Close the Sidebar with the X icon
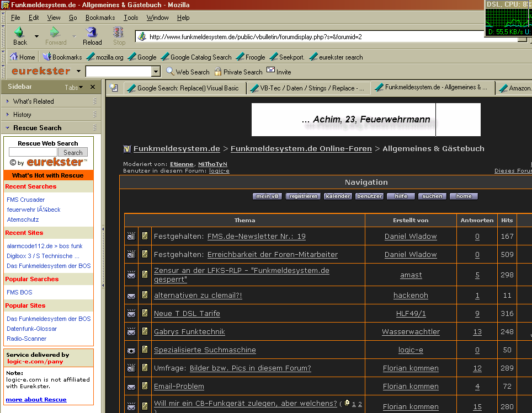Viewport: 532px width, 413px height. pyautogui.click(x=93, y=87)
